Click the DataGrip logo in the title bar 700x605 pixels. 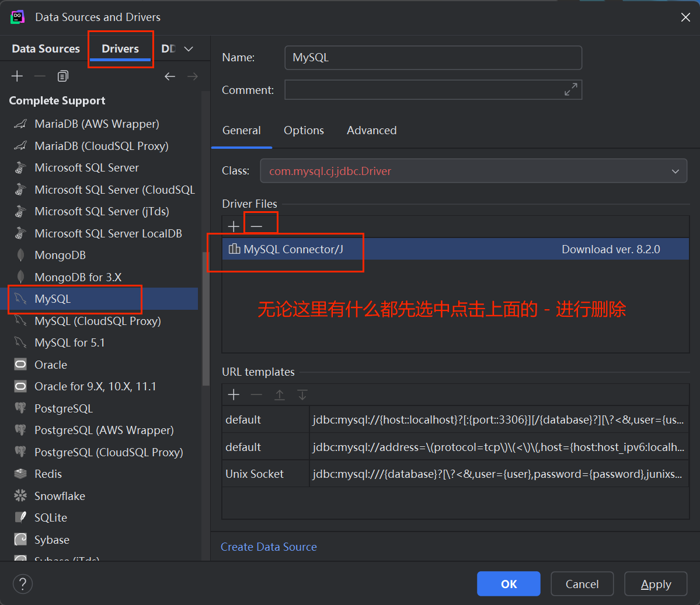coord(18,17)
